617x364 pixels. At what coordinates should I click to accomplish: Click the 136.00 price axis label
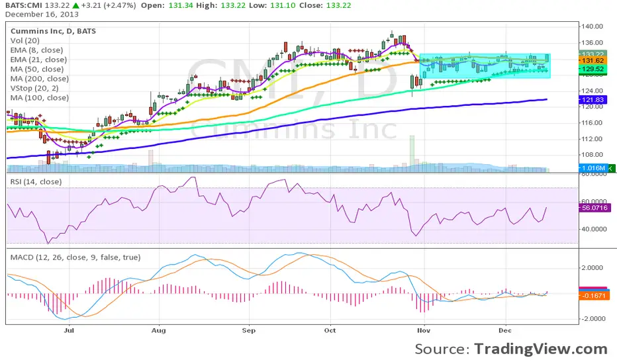tap(593, 42)
